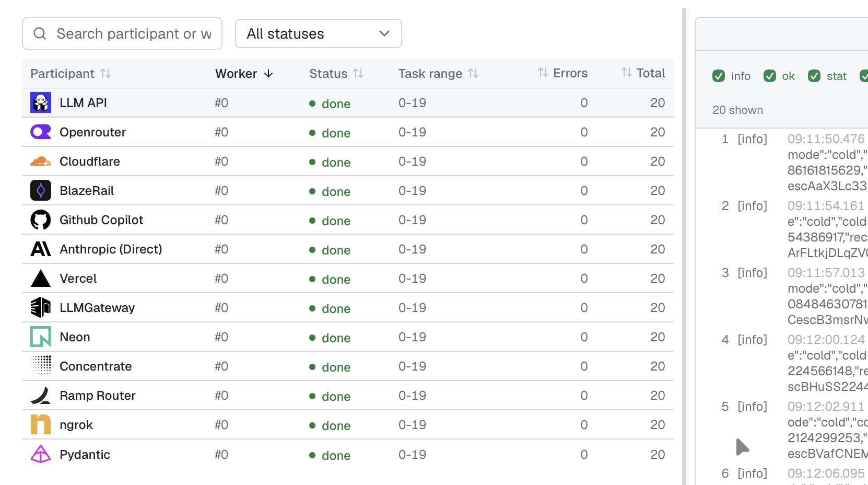The image size is (868, 485).
Task: Select the Neon participant name
Action: coord(75,337)
